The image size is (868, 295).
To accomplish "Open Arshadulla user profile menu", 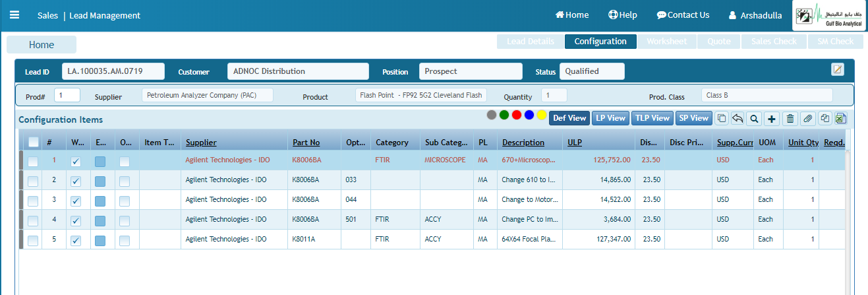I will click(x=755, y=15).
